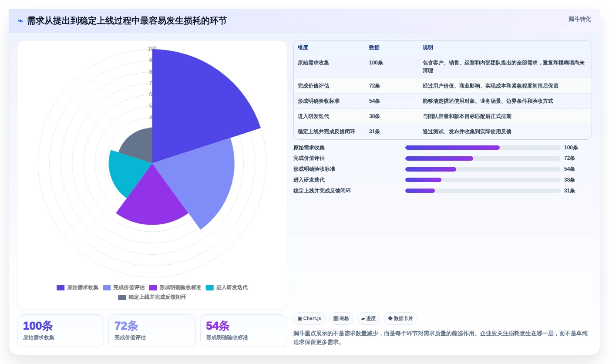Click the Chart.js tag chip

pos(310,318)
